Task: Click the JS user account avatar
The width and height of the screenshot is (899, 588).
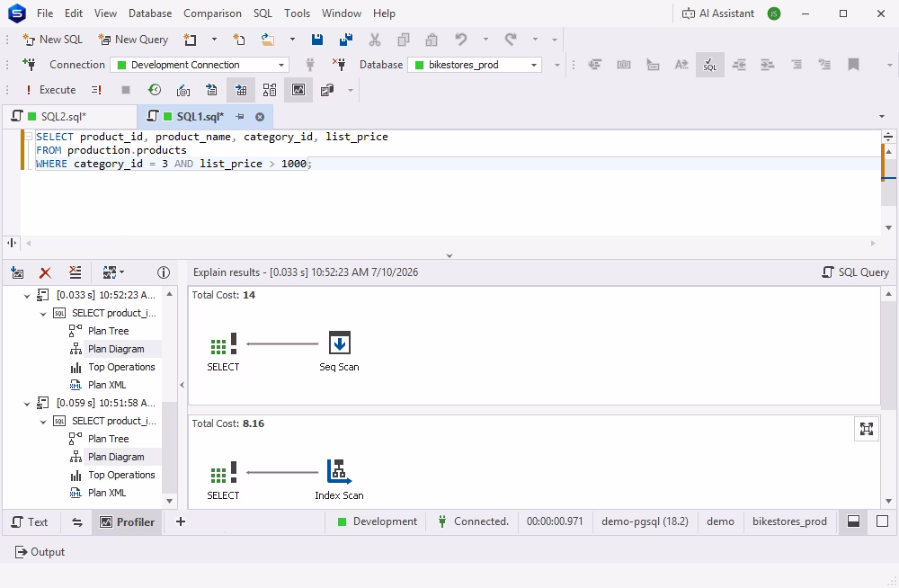Action: click(x=774, y=13)
